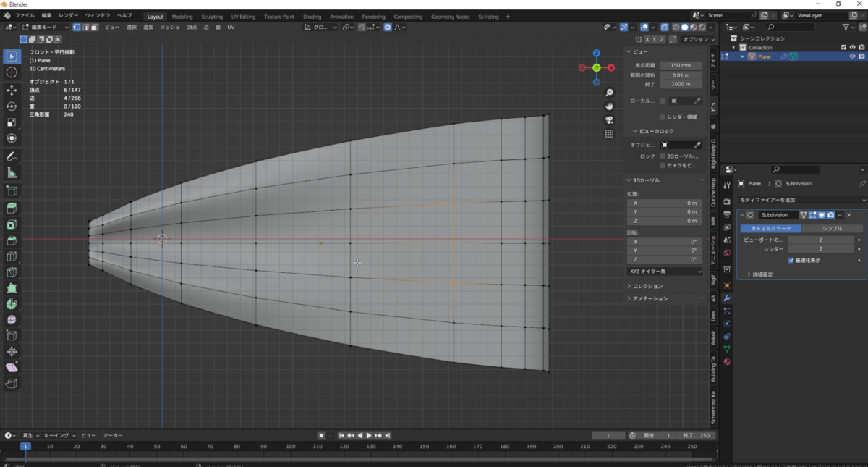Choose the Scale tool

12,122
